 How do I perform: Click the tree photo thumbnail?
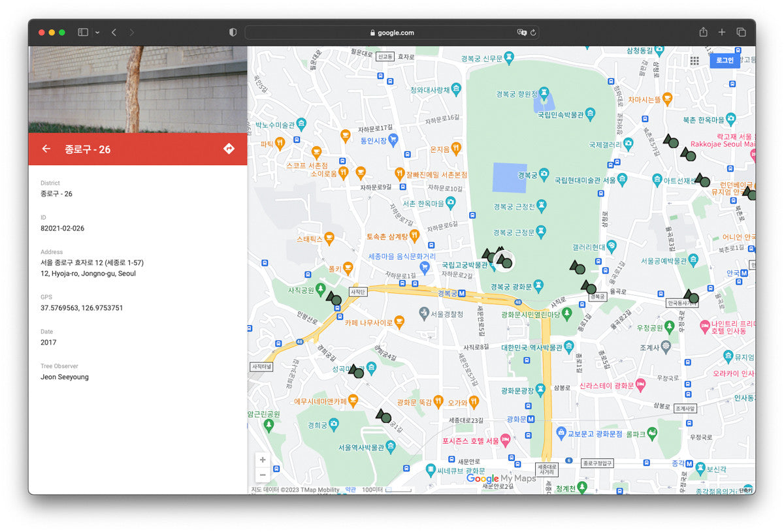(137, 89)
